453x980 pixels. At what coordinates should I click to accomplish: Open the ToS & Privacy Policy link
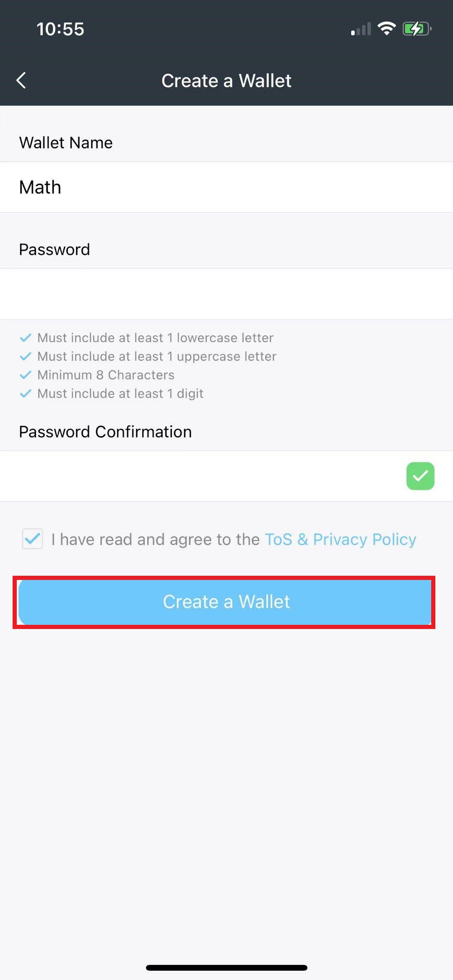(x=340, y=539)
